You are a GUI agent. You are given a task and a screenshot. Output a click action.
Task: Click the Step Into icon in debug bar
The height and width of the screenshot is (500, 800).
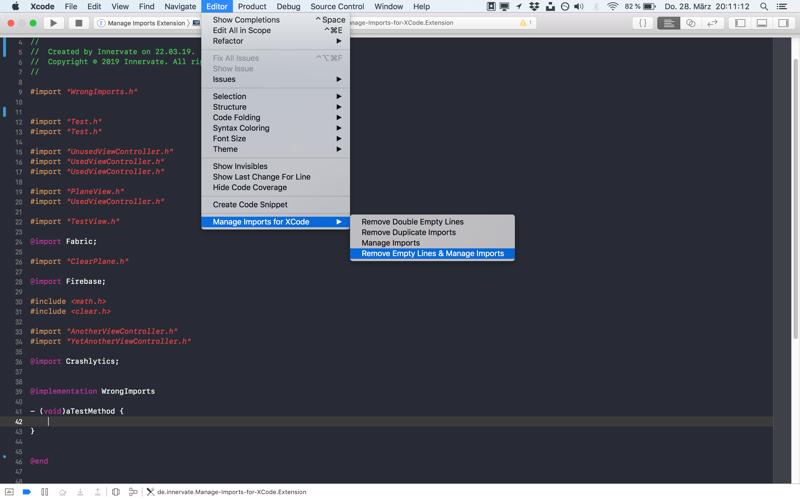(80, 492)
